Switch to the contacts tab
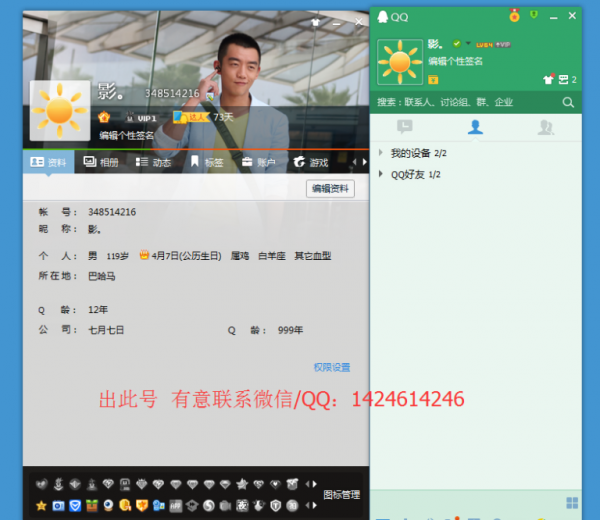Viewport: 600px width, 520px height. coord(475,127)
